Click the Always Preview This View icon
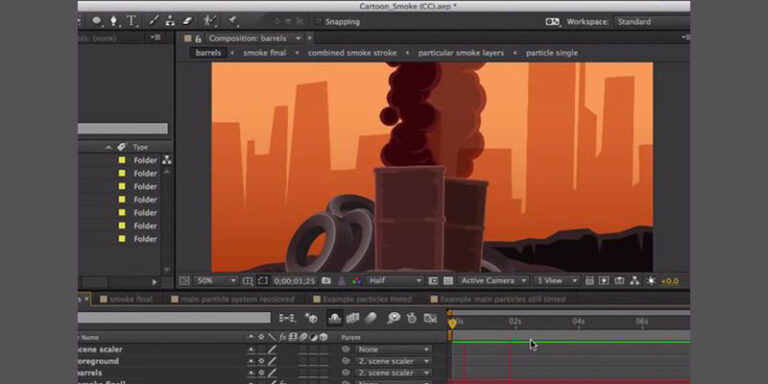The height and width of the screenshot is (384, 768). click(184, 281)
